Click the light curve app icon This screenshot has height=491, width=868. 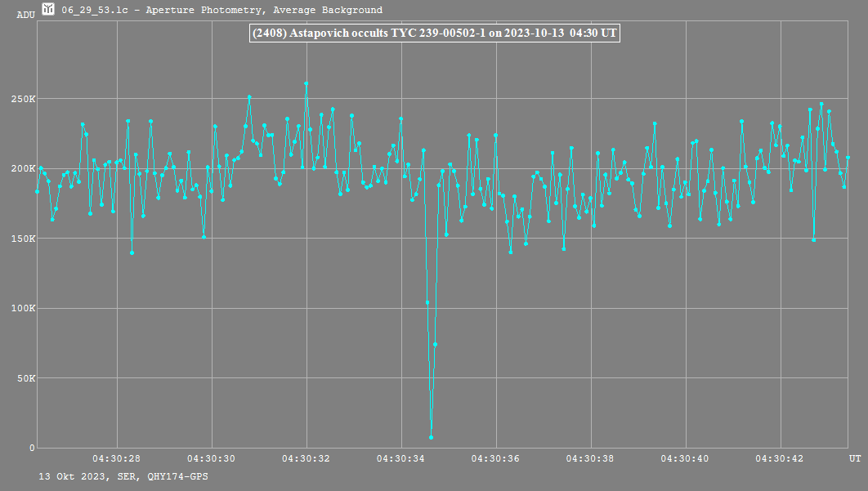click(49, 10)
